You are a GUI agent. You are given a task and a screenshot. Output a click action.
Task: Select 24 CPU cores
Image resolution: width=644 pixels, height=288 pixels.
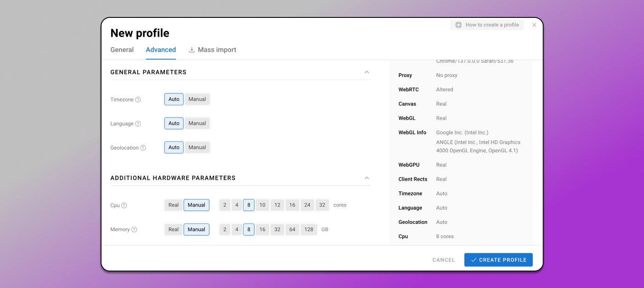coord(307,205)
